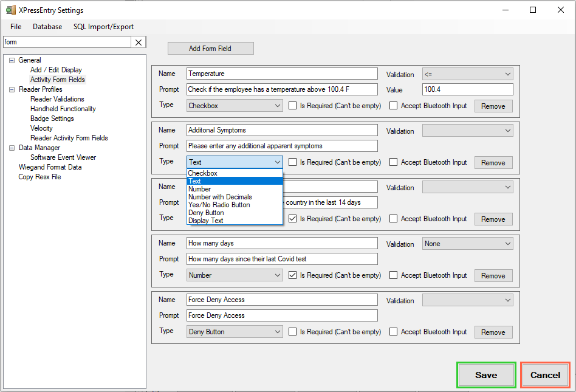Screen dimensions: 576x392
Task: Uncheck Is Required for How many days
Action: pyautogui.click(x=293, y=275)
